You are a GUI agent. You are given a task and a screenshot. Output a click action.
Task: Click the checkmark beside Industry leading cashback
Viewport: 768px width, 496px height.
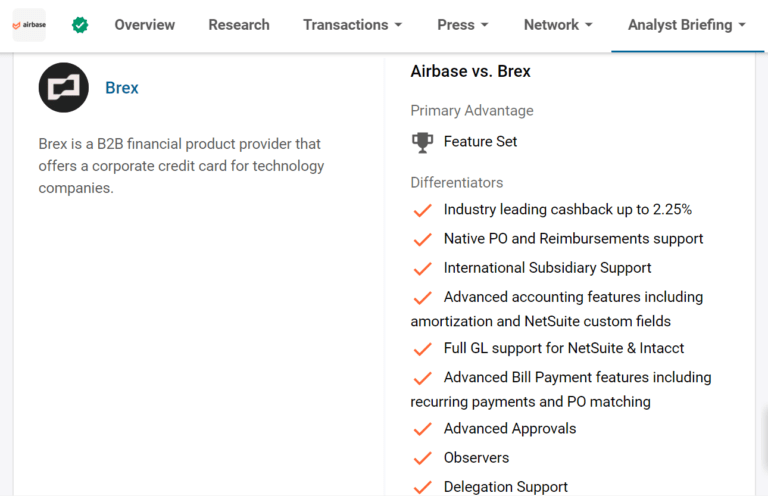point(422,210)
